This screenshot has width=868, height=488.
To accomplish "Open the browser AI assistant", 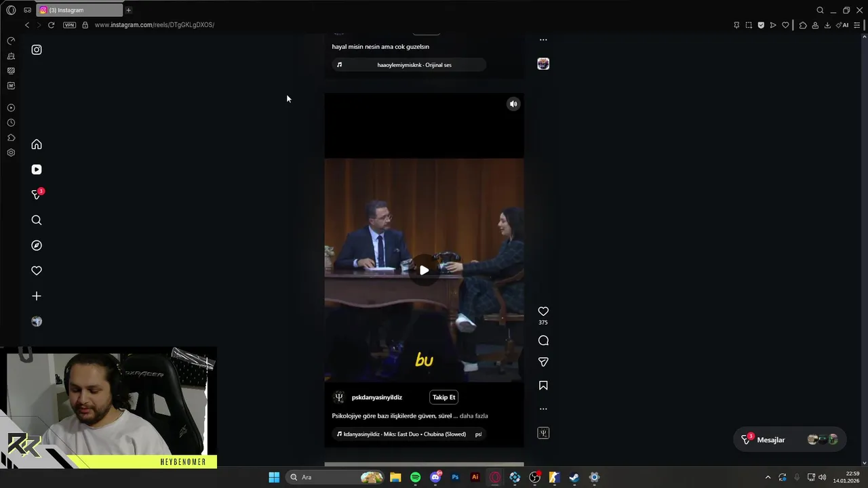I will (x=842, y=25).
